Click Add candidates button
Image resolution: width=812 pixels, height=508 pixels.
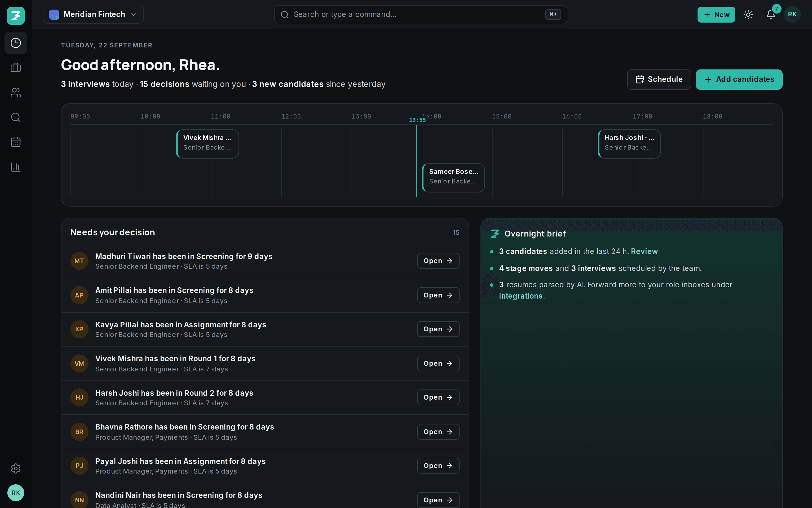(x=739, y=79)
